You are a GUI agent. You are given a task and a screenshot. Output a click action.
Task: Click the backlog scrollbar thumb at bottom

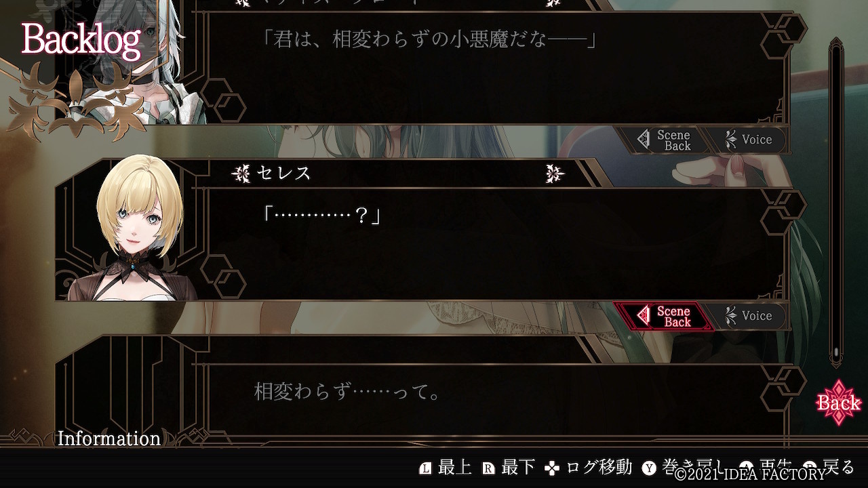point(837,353)
